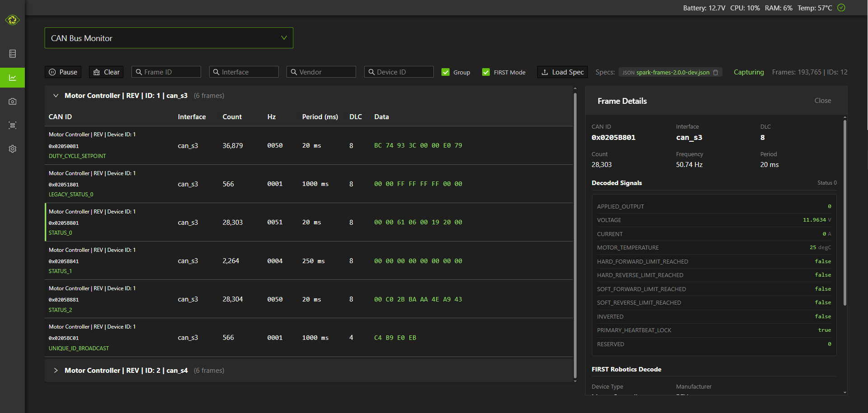868x413 pixels.
Task: Open the scan target sidebar icon
Action: point(13,125)
